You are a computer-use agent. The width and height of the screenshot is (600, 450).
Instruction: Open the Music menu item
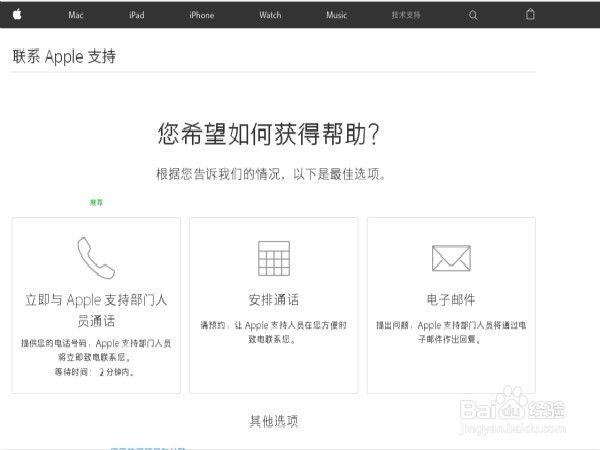coord(336,15)
